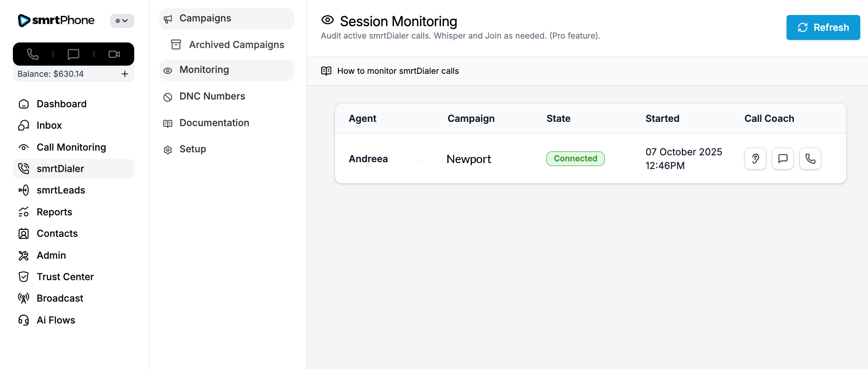
Task: Open Documentation in the submenu
Action: (x=214, y=123)
